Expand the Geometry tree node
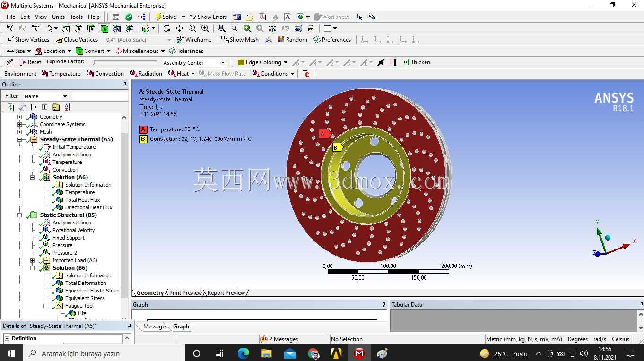 (20, 117)
